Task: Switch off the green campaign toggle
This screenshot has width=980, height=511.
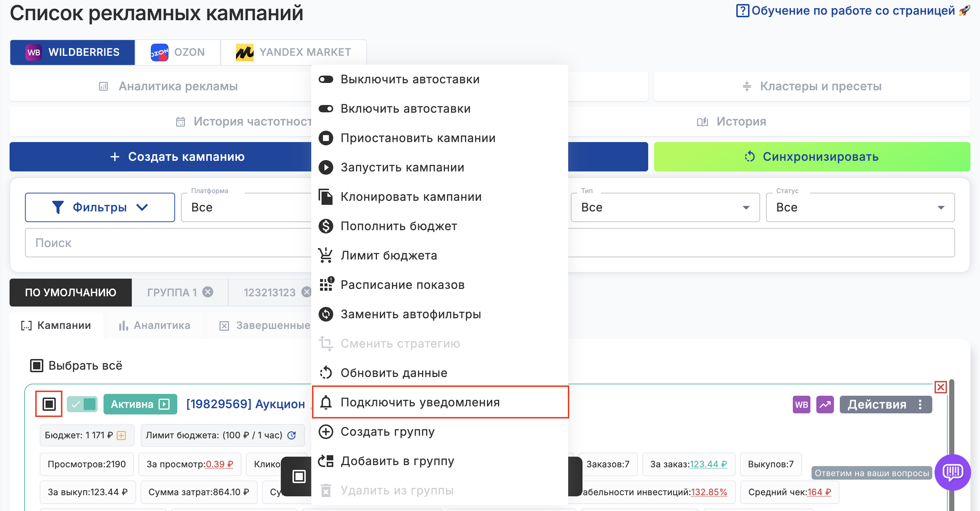Action: (82, 404)
